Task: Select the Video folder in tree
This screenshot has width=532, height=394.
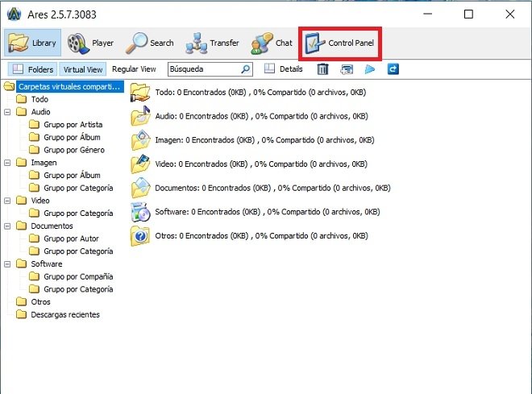Action: 40,201
